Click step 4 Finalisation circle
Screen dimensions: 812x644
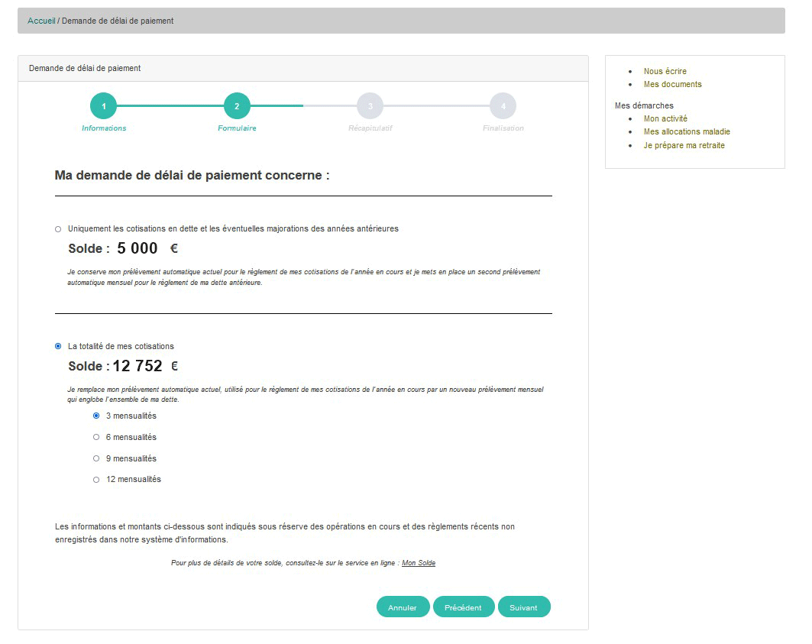coord(503,106)
